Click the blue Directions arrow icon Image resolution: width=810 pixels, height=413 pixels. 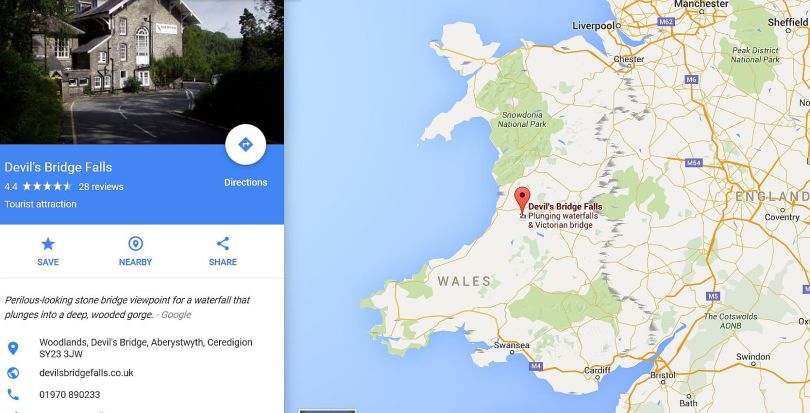point(245,145)
